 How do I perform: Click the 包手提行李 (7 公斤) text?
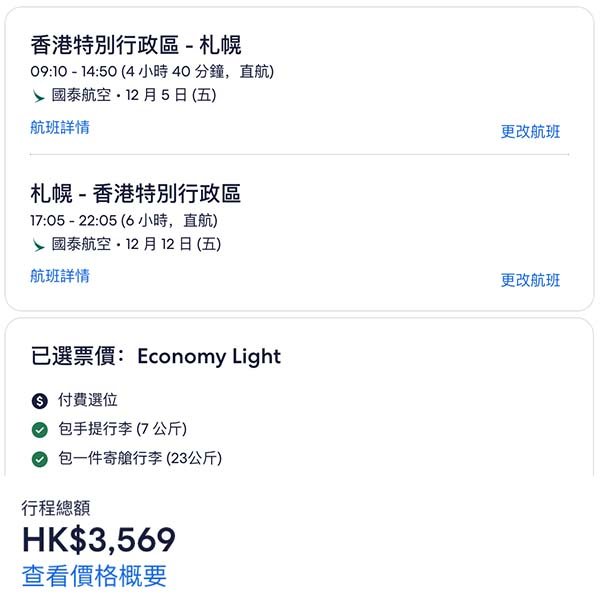[x=123, y=430]
